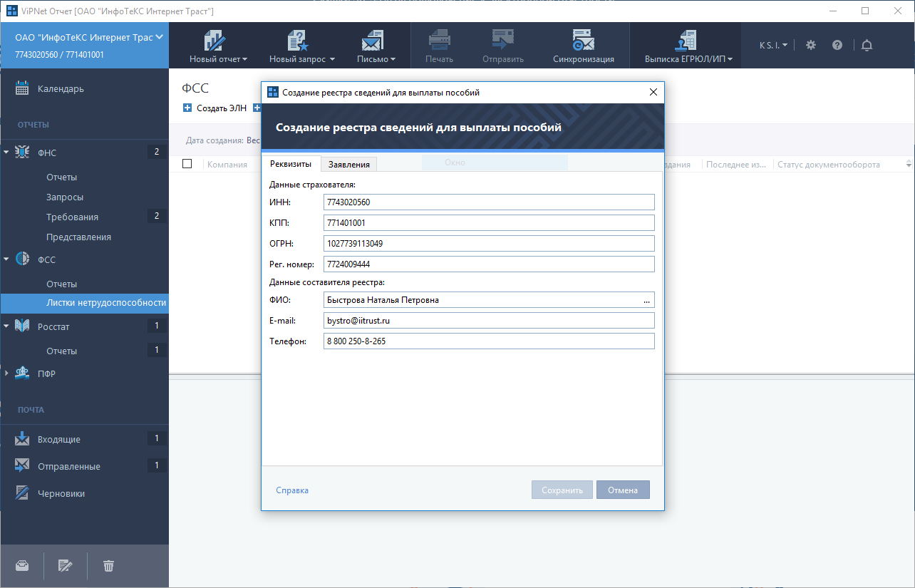
Task: Open the organization selector dropdown
Action: pyautogui.click(x=160, y=37)
